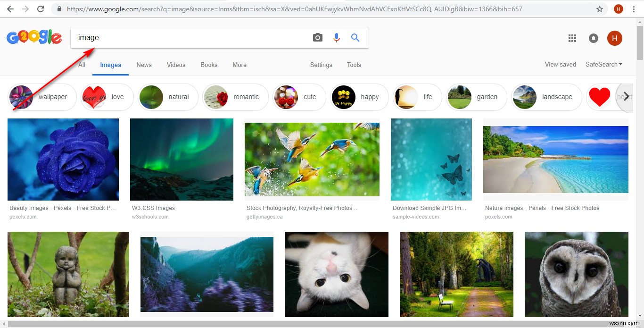Open Chrome profile avatar in toolbar
The height and width of the screenshot is (328, 644).
618,9
